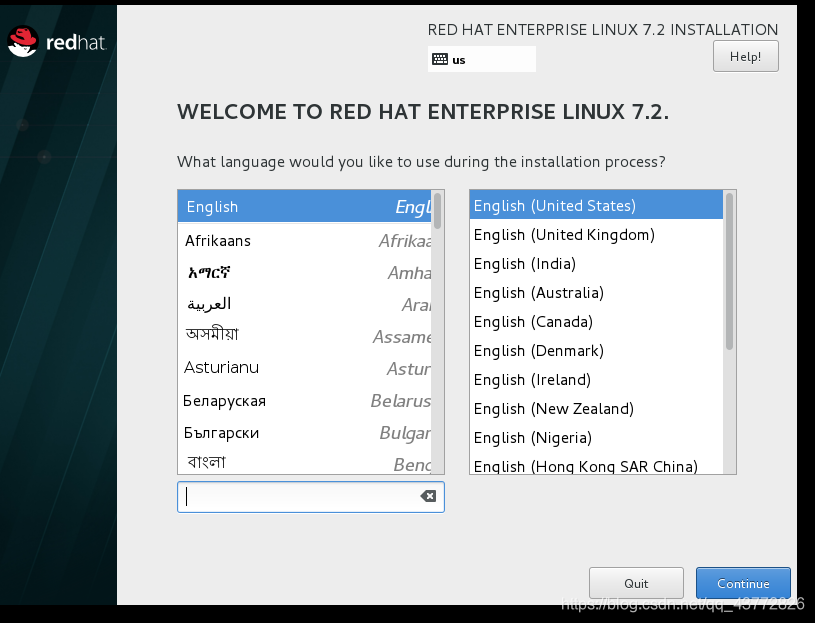Choose English (Nigeria) locale
The width and height of the screenshot is (815, 623).
(596, 438)
